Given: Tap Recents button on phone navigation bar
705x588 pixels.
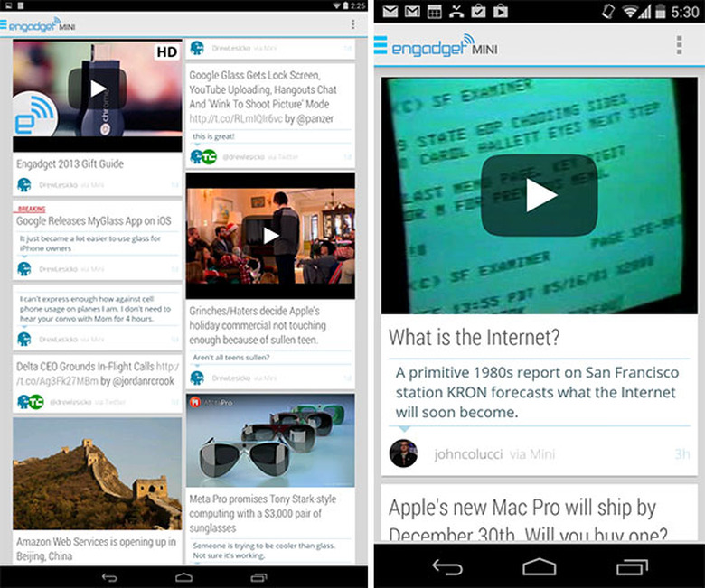Looking at the screenshot, I should pyautogui.click(x=632, y=567).
